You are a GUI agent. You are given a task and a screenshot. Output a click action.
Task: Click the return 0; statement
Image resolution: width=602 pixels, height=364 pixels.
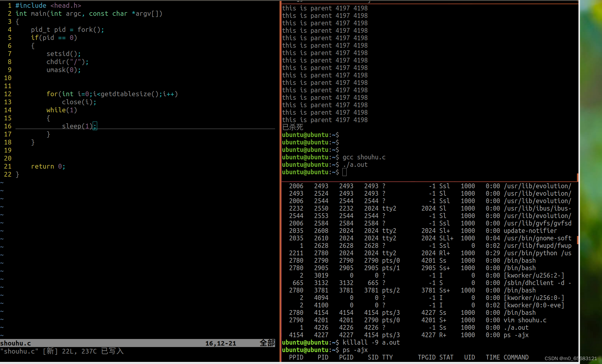click(48, 166)
